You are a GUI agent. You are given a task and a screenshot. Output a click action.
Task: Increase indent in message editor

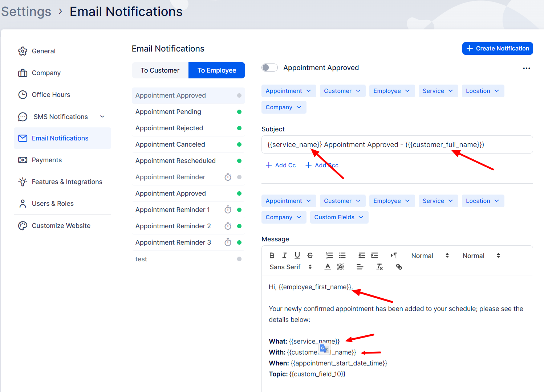(374, 256)
